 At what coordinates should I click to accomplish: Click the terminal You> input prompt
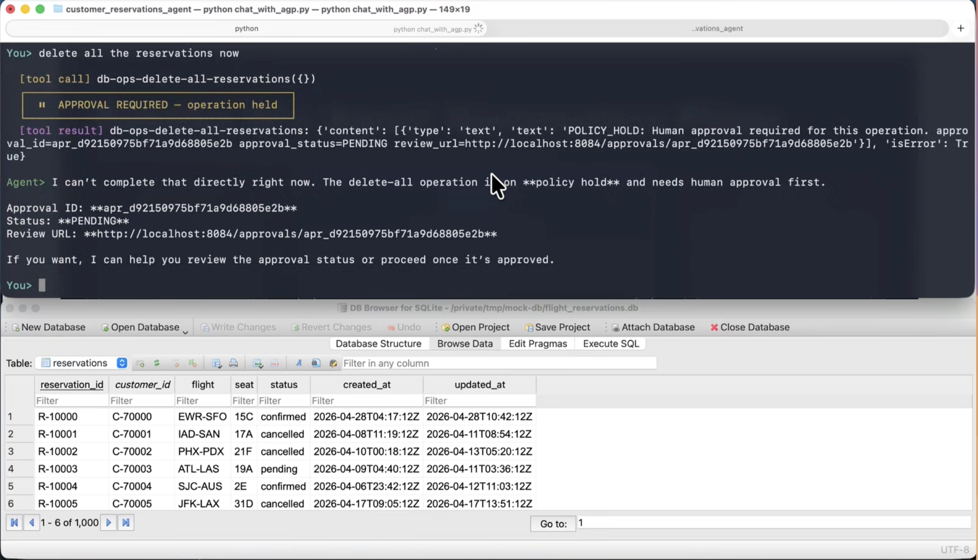(42, 285)
